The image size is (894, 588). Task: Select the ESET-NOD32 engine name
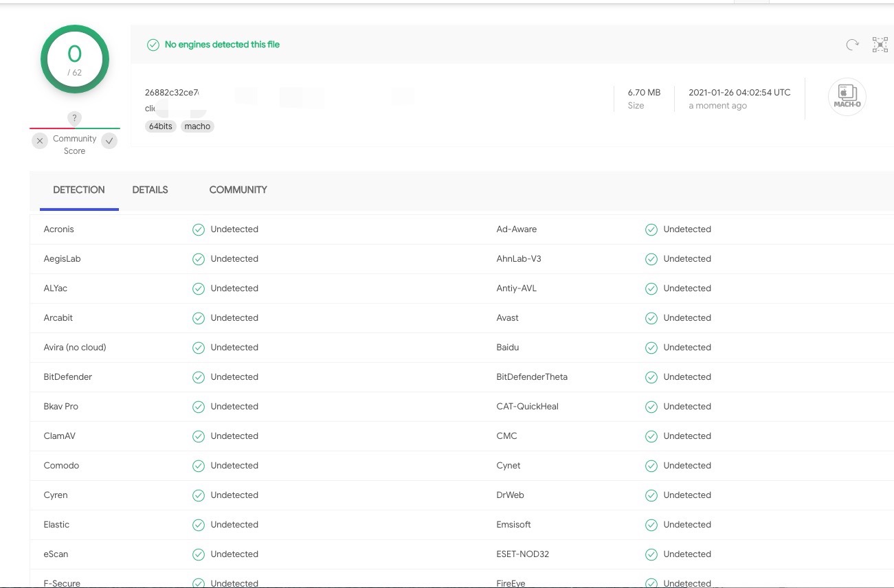[522, 554]
